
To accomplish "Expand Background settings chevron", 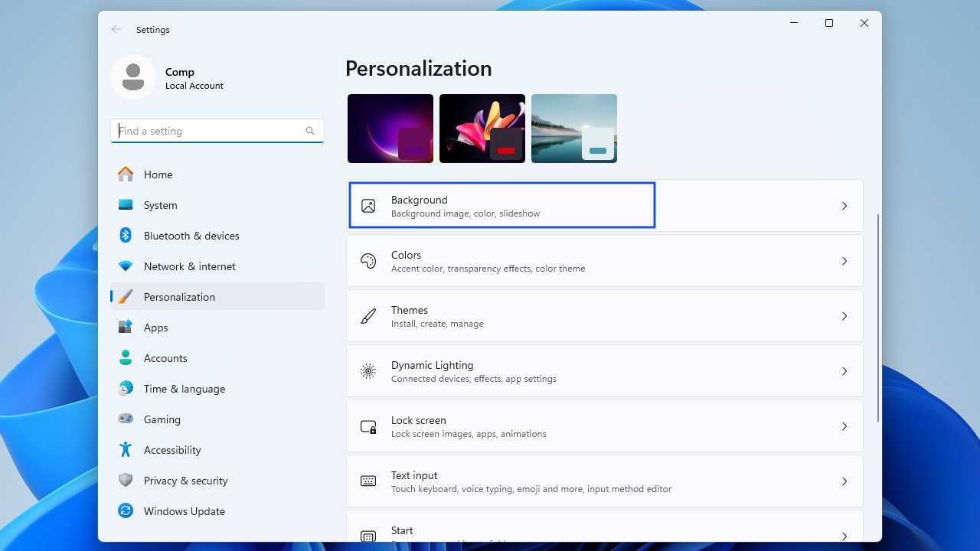I will coord(844,206).
